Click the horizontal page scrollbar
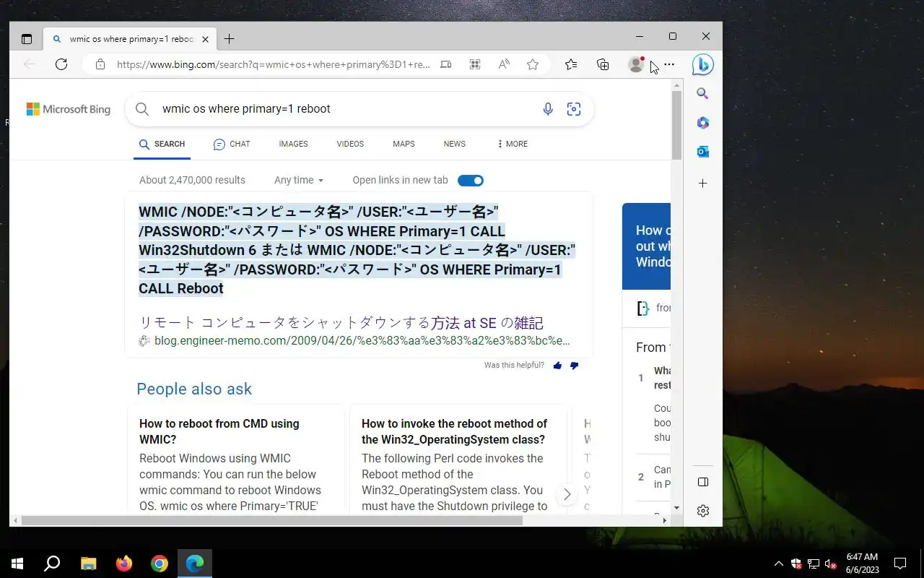The width and height of the screenshot is (924, 578). [271, 520]
